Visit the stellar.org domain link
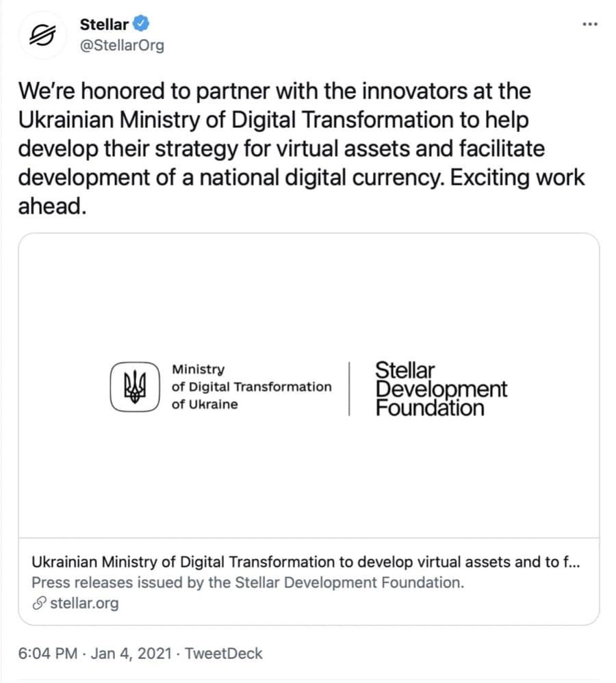 click(x=84, y=603)
